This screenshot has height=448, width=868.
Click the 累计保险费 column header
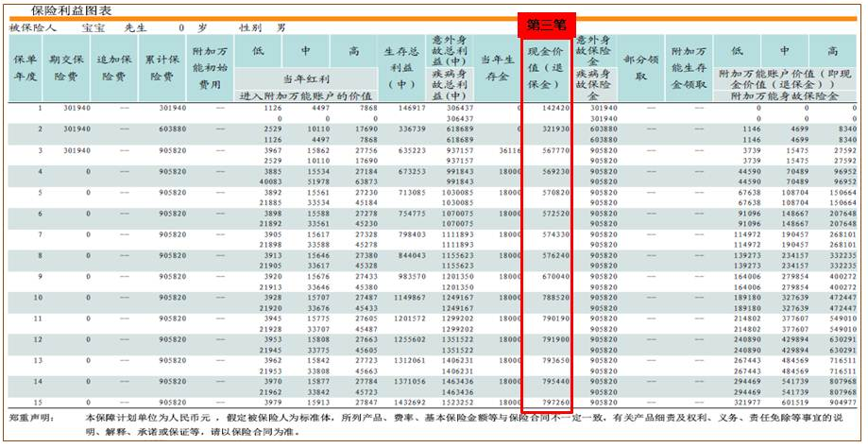pyautogui.click(x=162, y=68)
